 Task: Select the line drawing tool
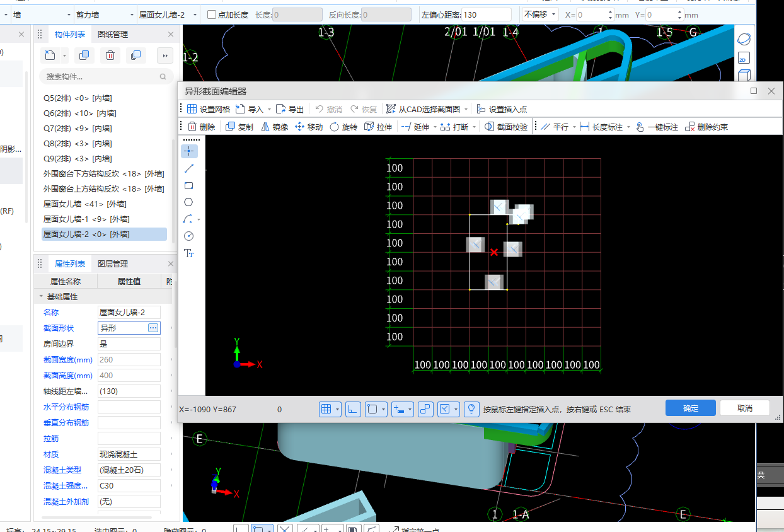(189, 168)
